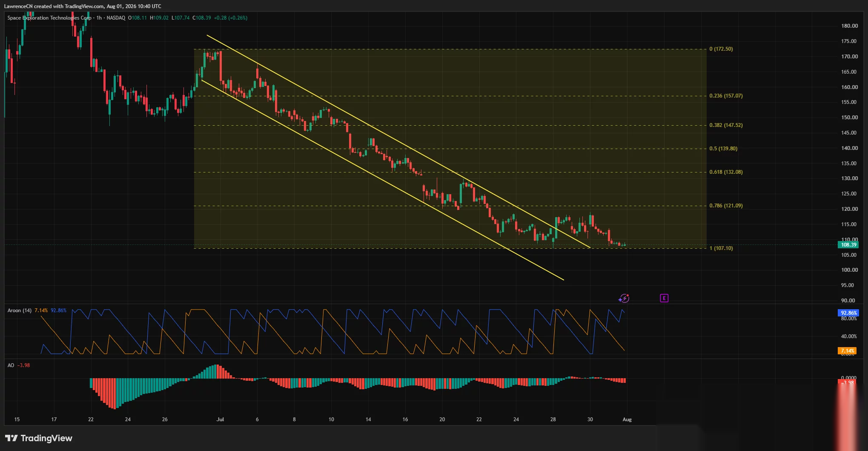Click the Jul label on time axis
The image size is (868, 451).
220,419
